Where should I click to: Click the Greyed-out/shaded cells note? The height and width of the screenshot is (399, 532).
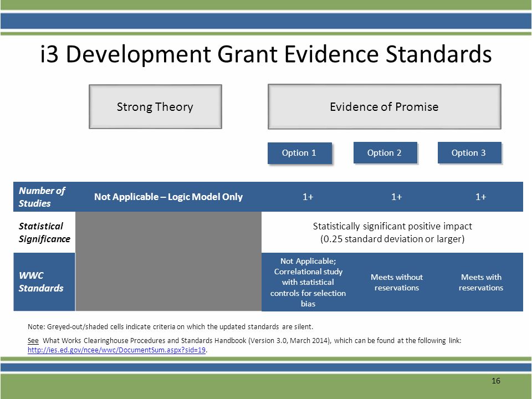[170, 327]
